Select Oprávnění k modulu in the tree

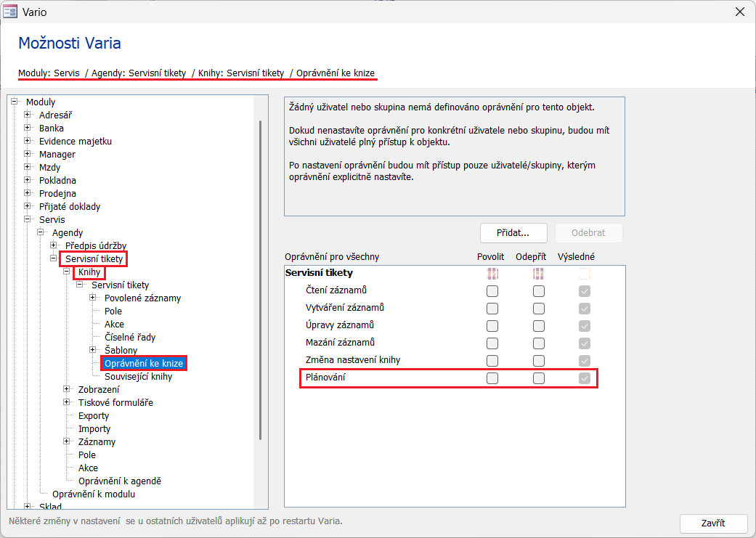point(94,494)
